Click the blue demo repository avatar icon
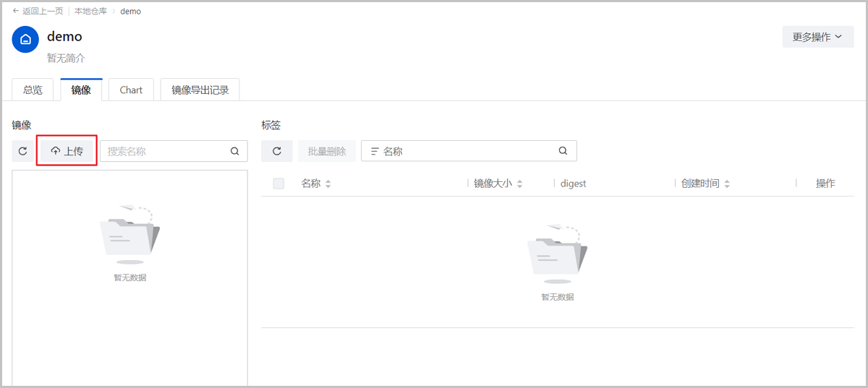 25,40
